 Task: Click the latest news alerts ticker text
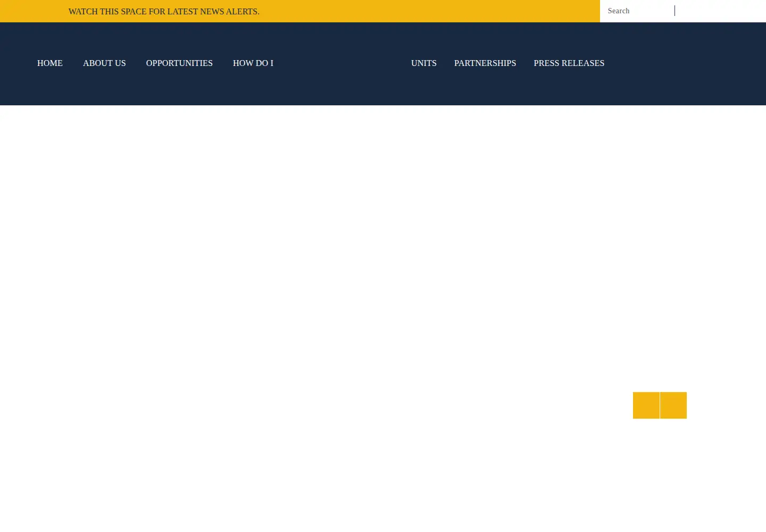[x=164, y=11]
